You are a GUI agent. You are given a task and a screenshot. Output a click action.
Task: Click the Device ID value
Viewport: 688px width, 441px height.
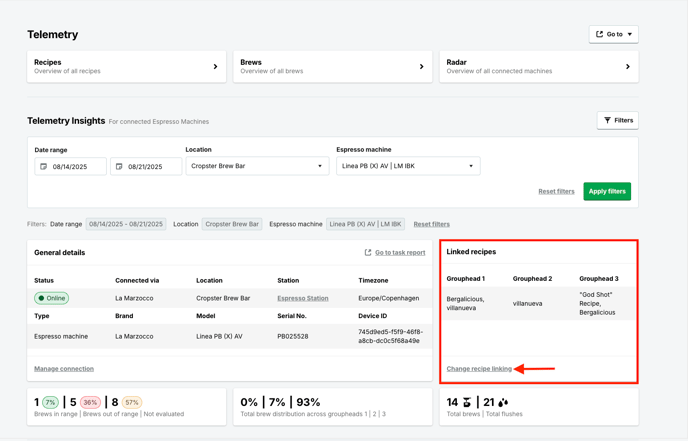tap(391, 336)
